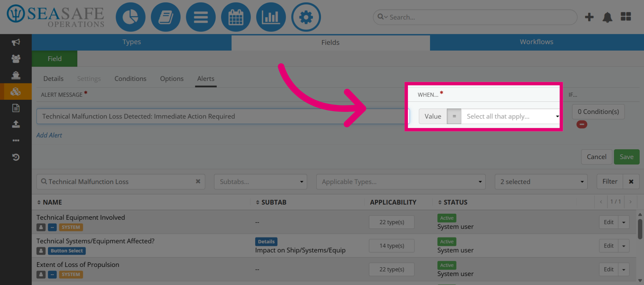
Task: Click the megaphone sidebar icon
Action: point(16,42)
